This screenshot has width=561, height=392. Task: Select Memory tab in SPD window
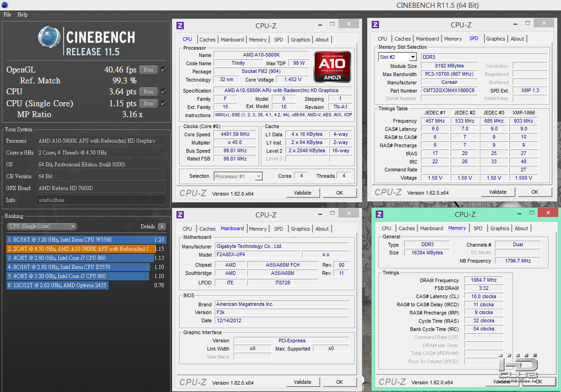tap(453, 39)
